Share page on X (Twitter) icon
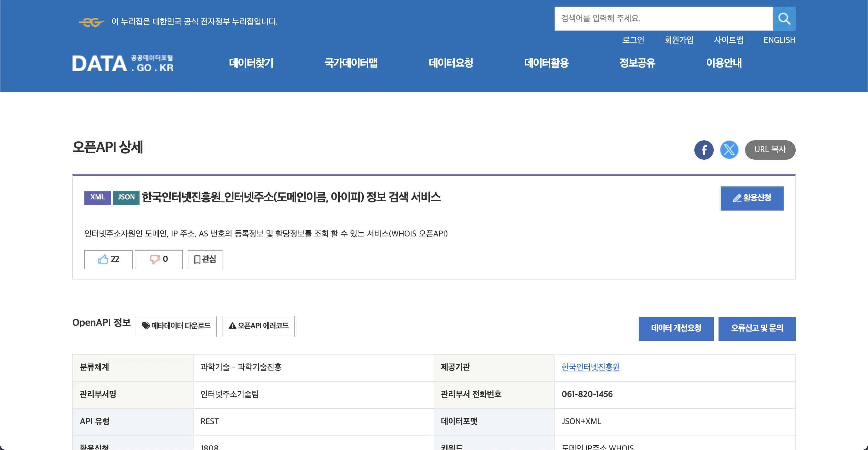 click(729, 150)
